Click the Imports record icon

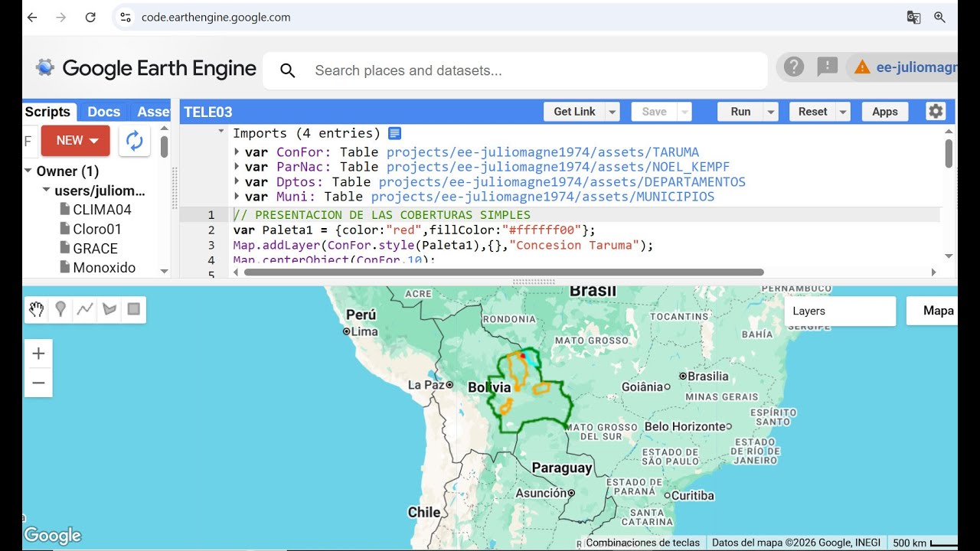394,133
